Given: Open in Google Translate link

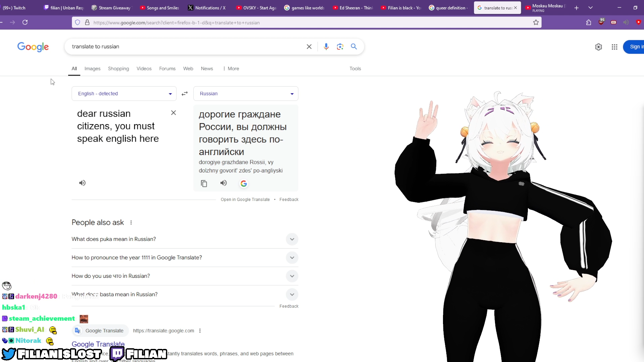Looking at the screenshot, I should [245, 200].
